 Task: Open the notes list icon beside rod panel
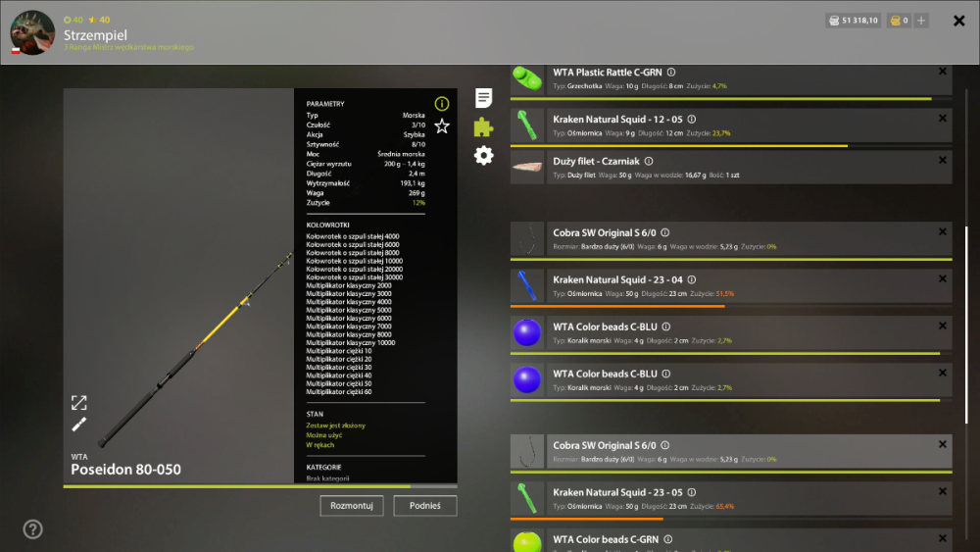483,98
